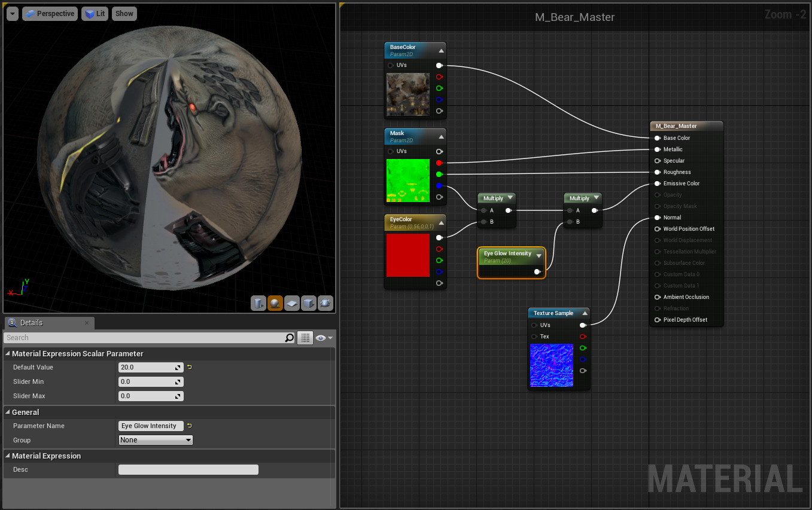Click the teapot preview mesh icon
Viewport: 812px width, 510px height.
(326, 303)
